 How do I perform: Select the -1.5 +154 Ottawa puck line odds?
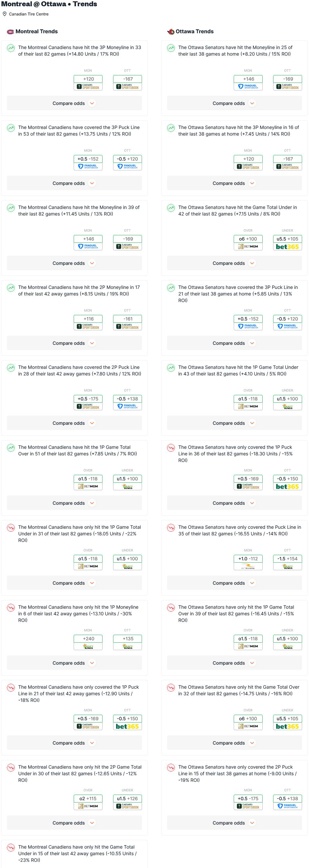click(x=287, y=559)
